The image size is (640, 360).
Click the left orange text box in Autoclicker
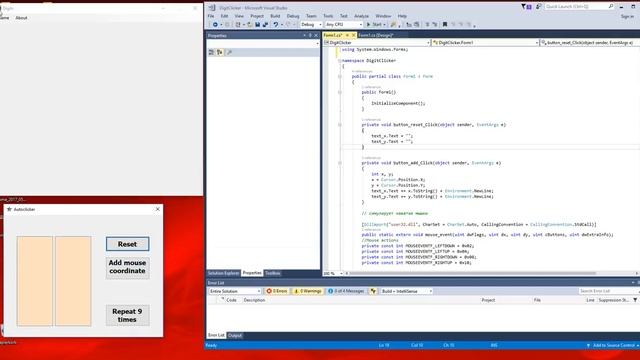point(35,281)
